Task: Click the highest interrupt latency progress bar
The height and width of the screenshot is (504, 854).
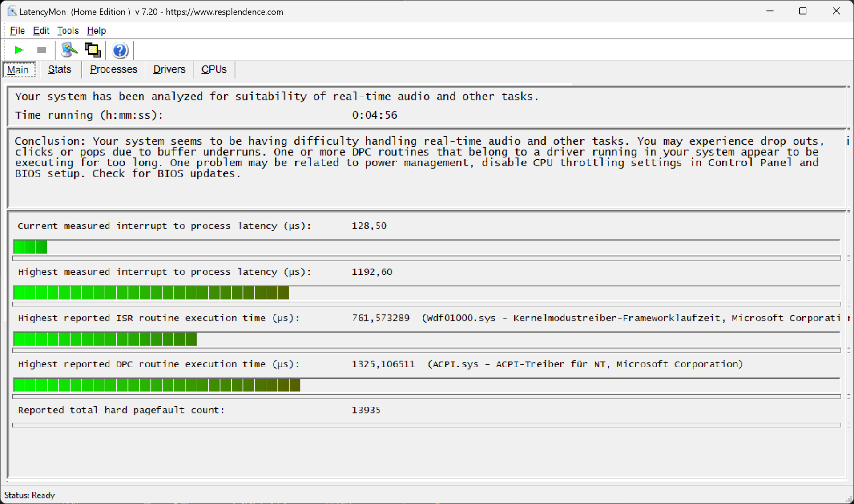Action: point(426,293)
